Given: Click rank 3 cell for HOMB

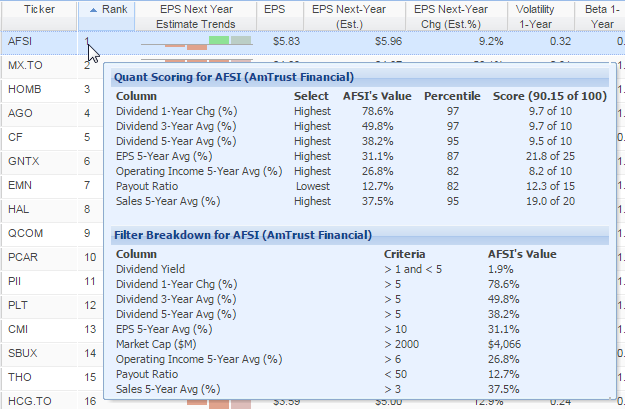Looking at the screenshot, I should click(87, 89).
